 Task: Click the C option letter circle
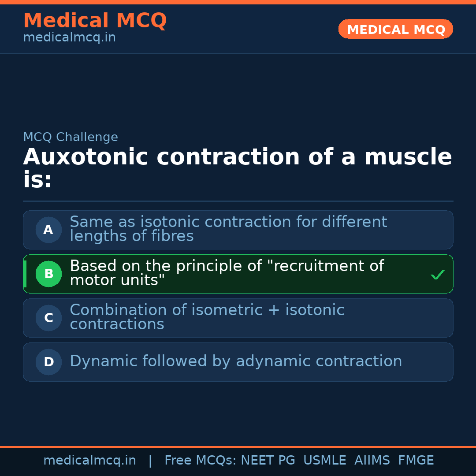click(x=48, y=318)
